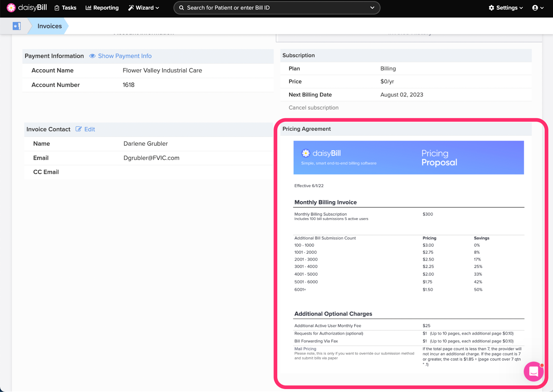Click the Cancel subscription link

[313, 108]
